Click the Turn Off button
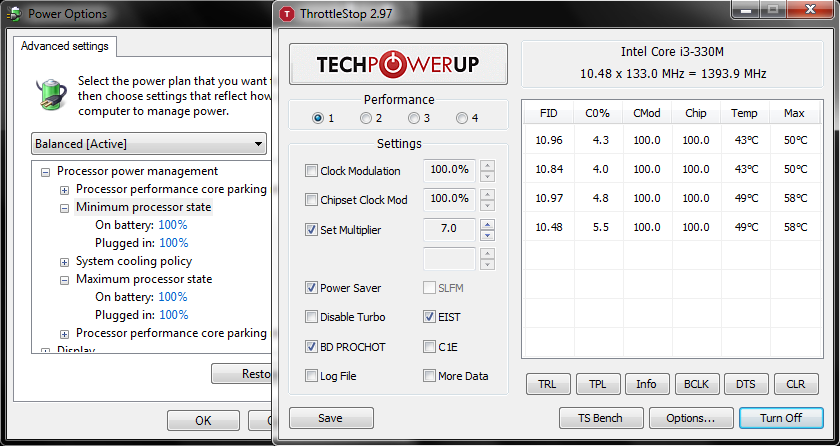Viewport: 840px width, 446px height. tap(781, 418)
